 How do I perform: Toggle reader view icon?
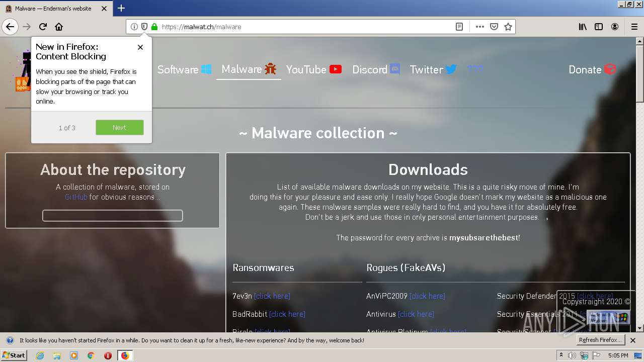459,27
